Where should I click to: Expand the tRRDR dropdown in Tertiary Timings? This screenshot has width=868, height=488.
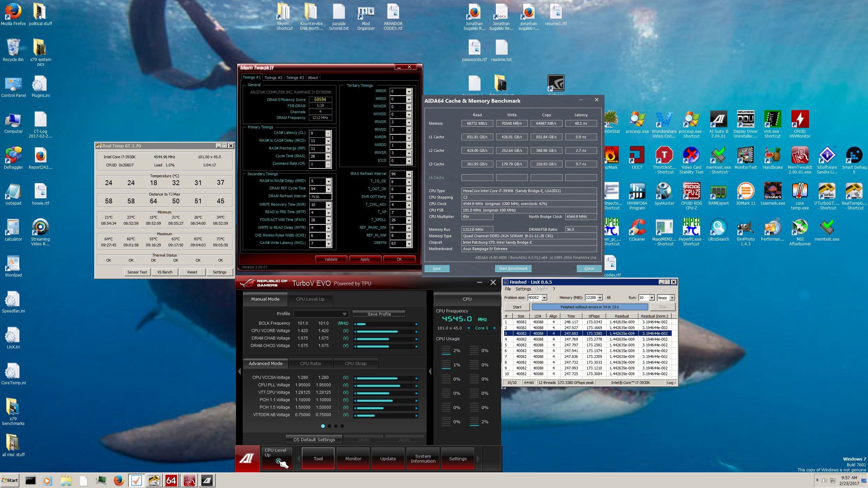tap(409, 91)
